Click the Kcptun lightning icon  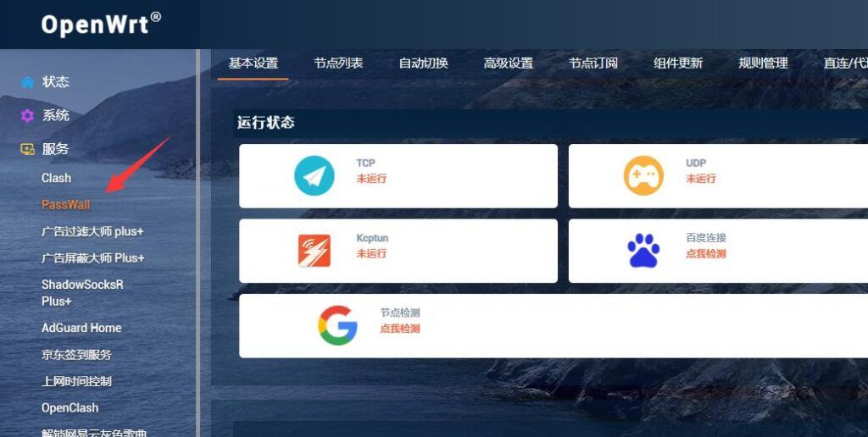(x=314, y=251)
